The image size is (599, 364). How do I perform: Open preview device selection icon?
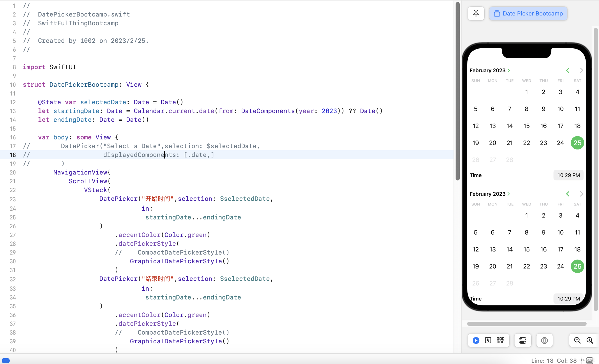544,341
